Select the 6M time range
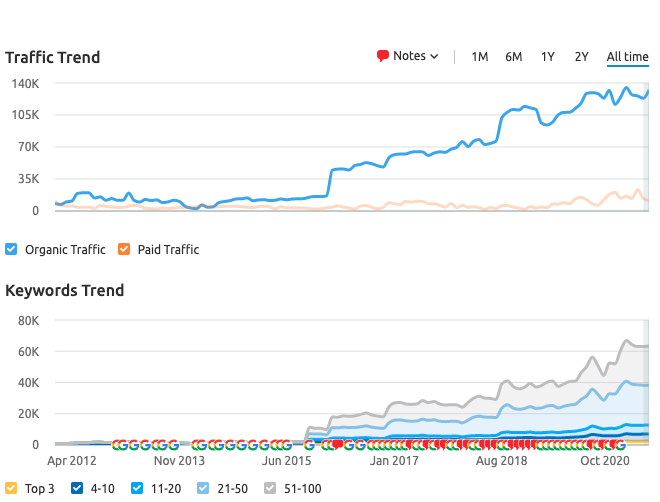The height and width of the screenshot is (502, 660). pos(514,57)
